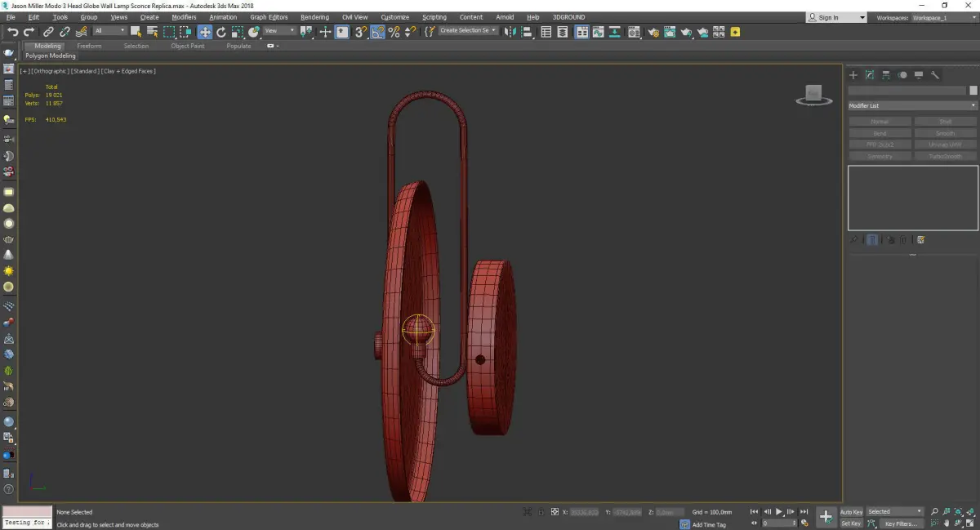The image size is (980, 530).
Task: Open the Scene Explorer toggle icon
Action: tap(546, 32)
